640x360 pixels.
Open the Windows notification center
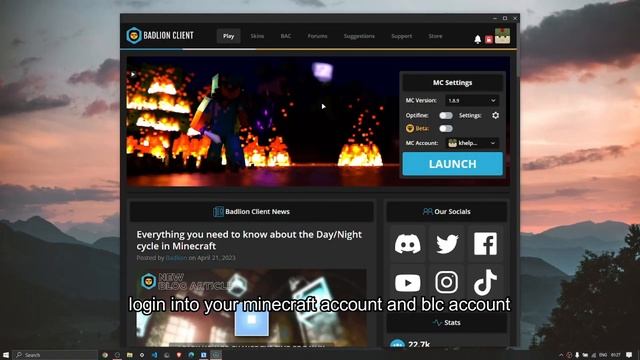tap(629, 355)
